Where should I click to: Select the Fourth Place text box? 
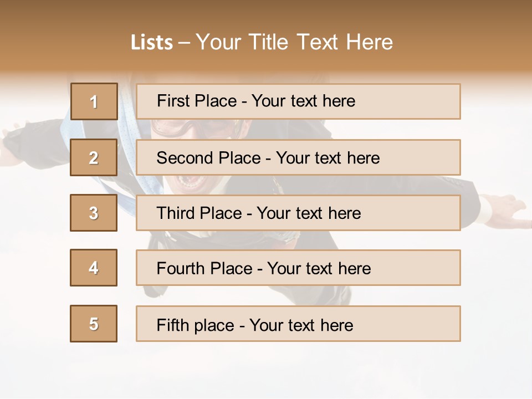298,268
